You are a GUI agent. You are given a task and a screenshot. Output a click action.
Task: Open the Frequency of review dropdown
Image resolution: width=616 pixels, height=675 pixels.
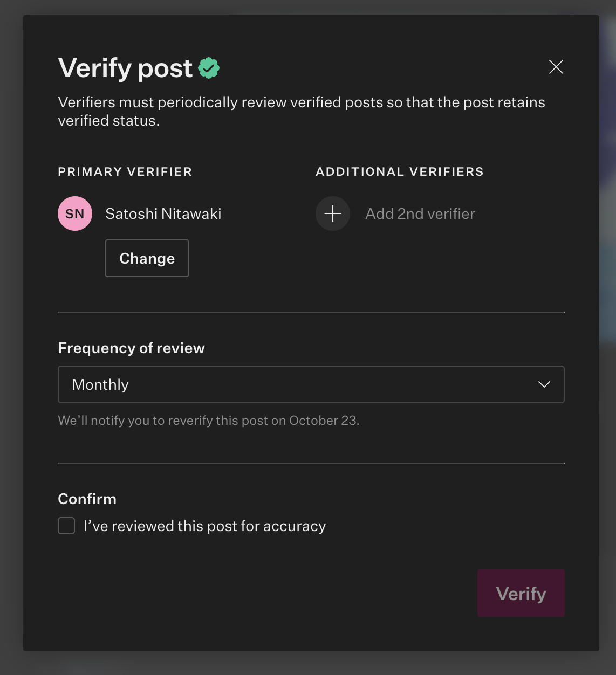[x=311, y=384]
